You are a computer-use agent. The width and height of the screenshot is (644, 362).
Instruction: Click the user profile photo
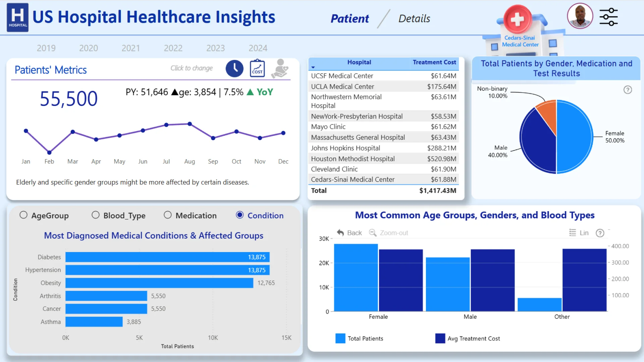580,16
